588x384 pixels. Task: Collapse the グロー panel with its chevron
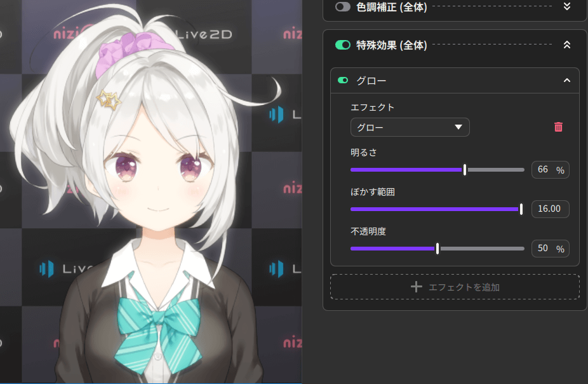tap(567, 81)
